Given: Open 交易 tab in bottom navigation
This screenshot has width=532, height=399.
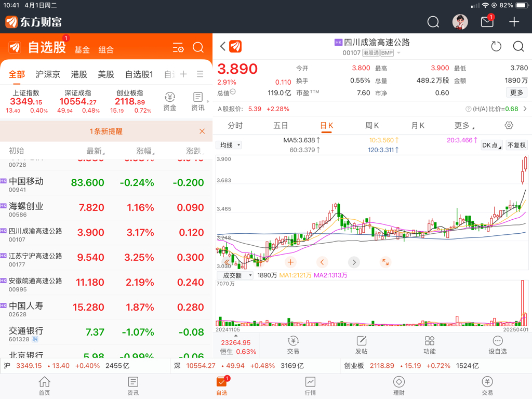Looking at the screenshot, I should [487, 386].
